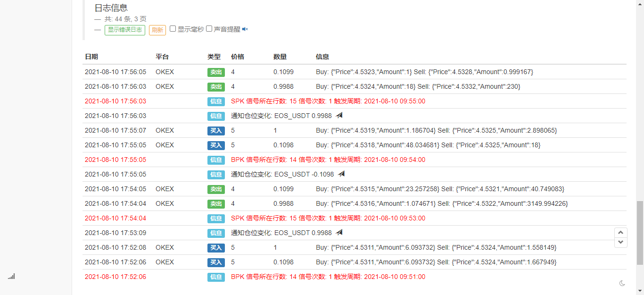Click the 买入 badge in 17:55:07 row
This screenshot has width=644, height=295.
coord(216,131)
